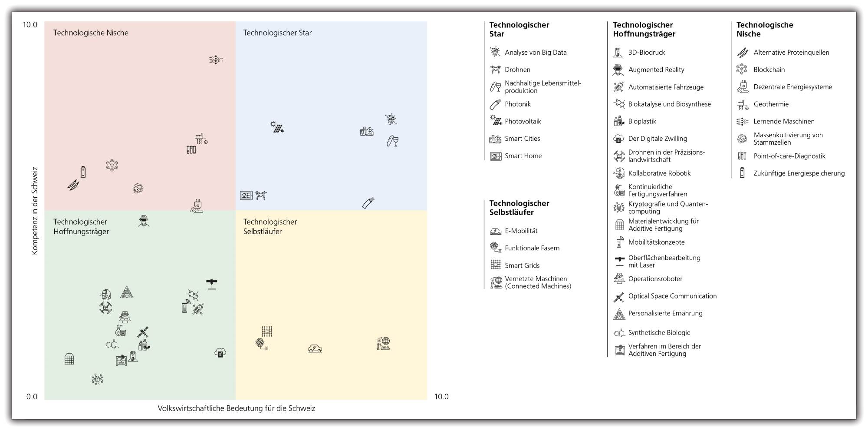Select the 'Analyse von Big Data' legend entry
This screenshot has width=868, height=431.
[x=536, y=53]
